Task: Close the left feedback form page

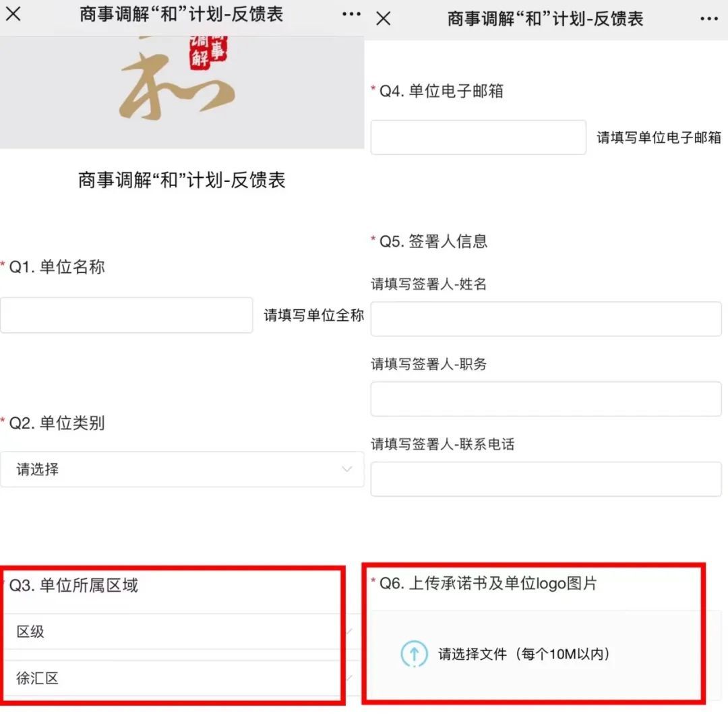Action: click(x=13, y=14)
